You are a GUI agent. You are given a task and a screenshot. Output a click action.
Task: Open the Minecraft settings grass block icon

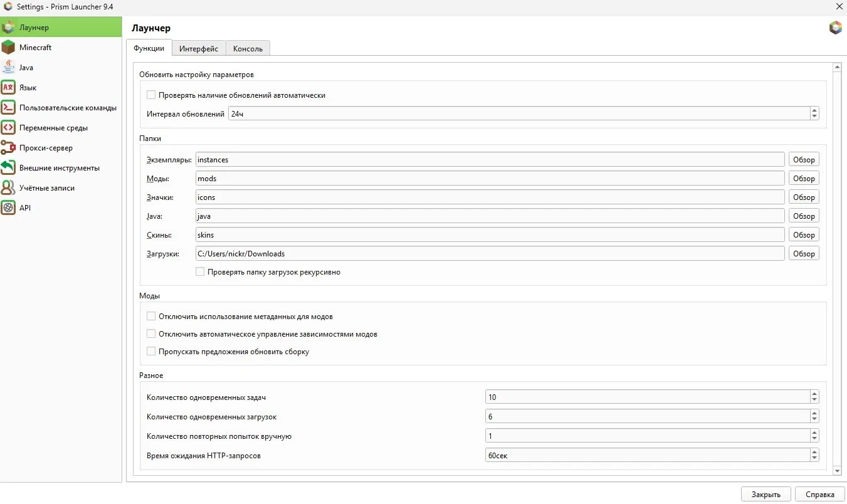(x=8, y=48)
